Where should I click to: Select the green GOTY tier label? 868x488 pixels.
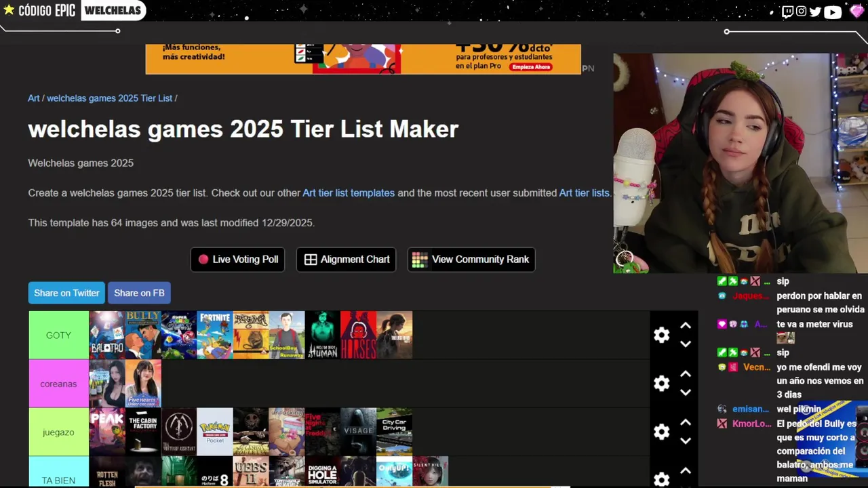click(x=58, y=335)
